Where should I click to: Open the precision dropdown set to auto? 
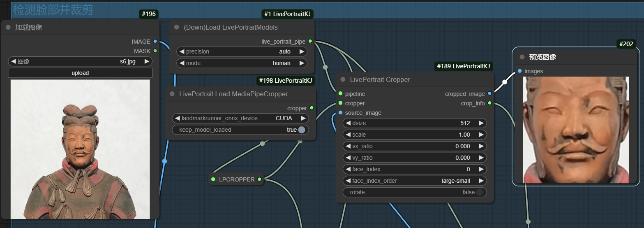pos(242,51)
